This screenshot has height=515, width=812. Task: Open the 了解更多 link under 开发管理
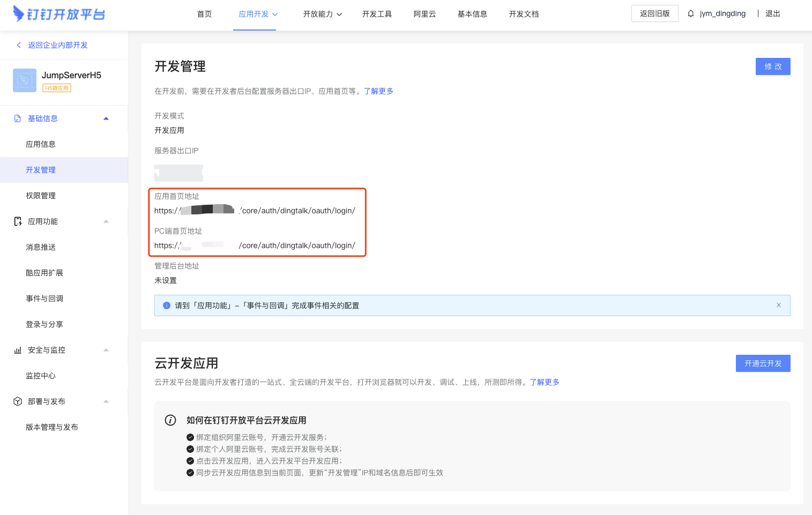pyautogui.click(x=378, y=91)
